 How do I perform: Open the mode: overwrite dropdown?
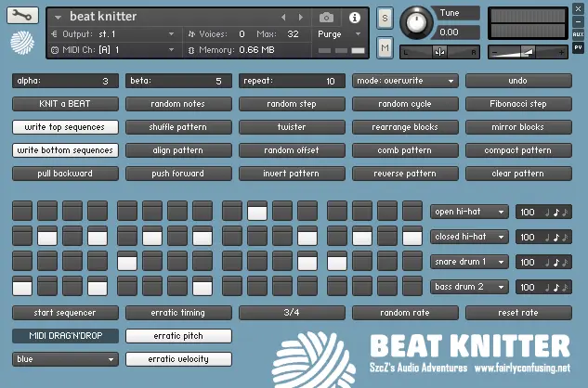[x=405, y=81]
